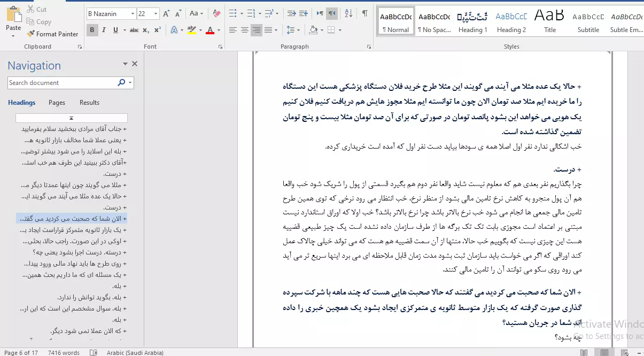Click the Clear All Formatting eraser icon
This screenshot has height=356, width=644.
[216, 13]
